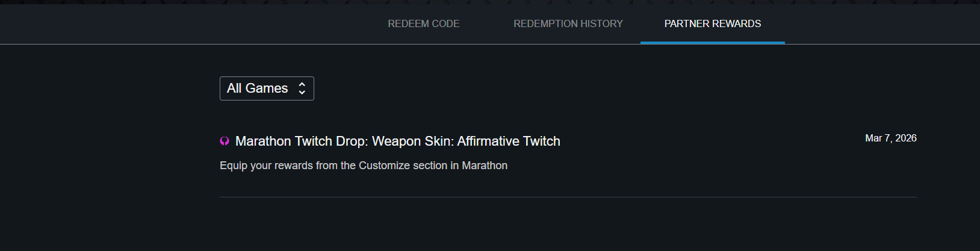Open the All Games filter dropdown
Viewport: 980px width, 251px height.
point(267,88)
